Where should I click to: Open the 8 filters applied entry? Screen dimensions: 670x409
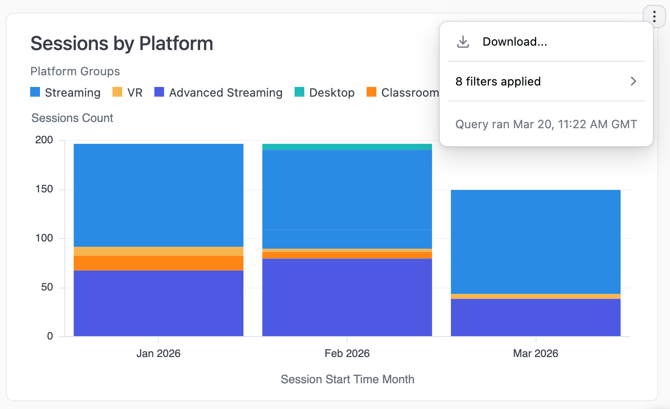click(x=498, y=81)
